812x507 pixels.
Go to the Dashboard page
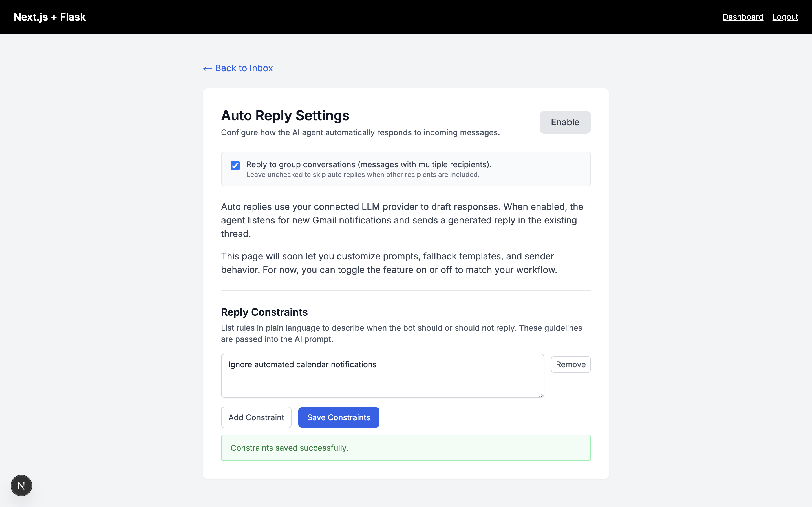coord(743,17)
